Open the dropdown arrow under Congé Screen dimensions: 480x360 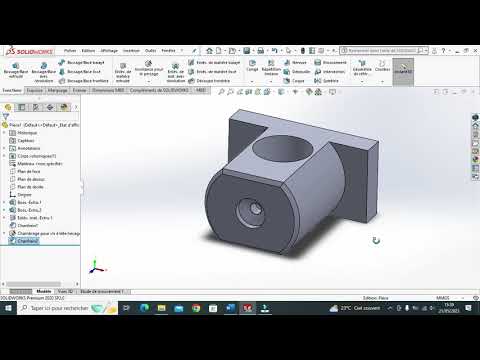click(x=252, y=81)
